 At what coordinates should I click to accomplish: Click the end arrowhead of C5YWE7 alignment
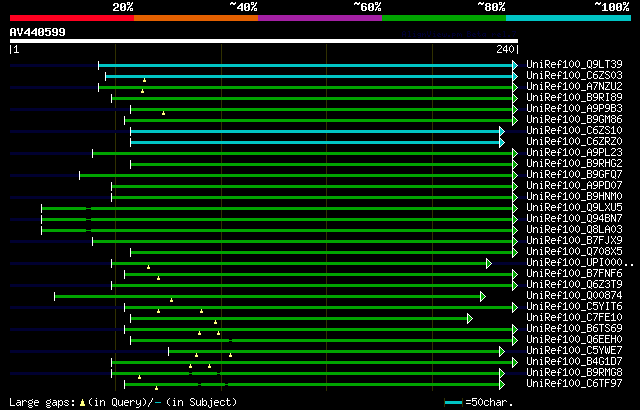click(502, 352)
